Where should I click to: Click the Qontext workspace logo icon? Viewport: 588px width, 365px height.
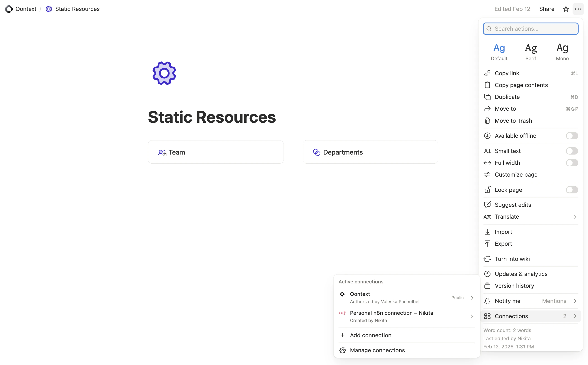coord(9,9)
